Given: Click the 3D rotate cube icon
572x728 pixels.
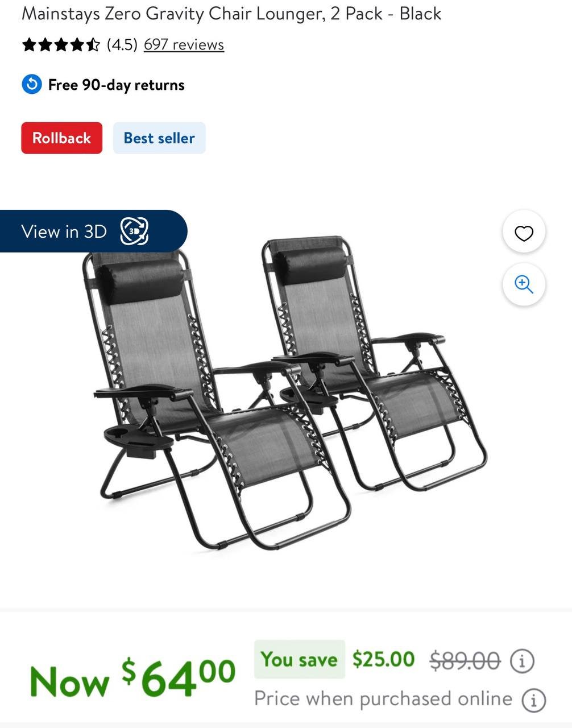Looking at the screenshot, I should [x=134, y=231].
